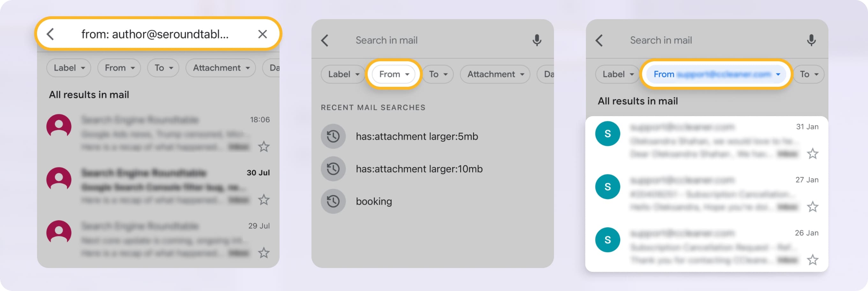Open the Attachment filter dropdown
The width and height of the screenshot is (868, 291).
tap(495, 74)
